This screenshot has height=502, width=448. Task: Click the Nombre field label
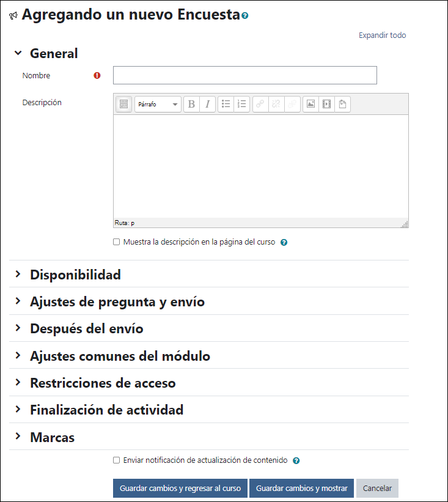point(36,76)
